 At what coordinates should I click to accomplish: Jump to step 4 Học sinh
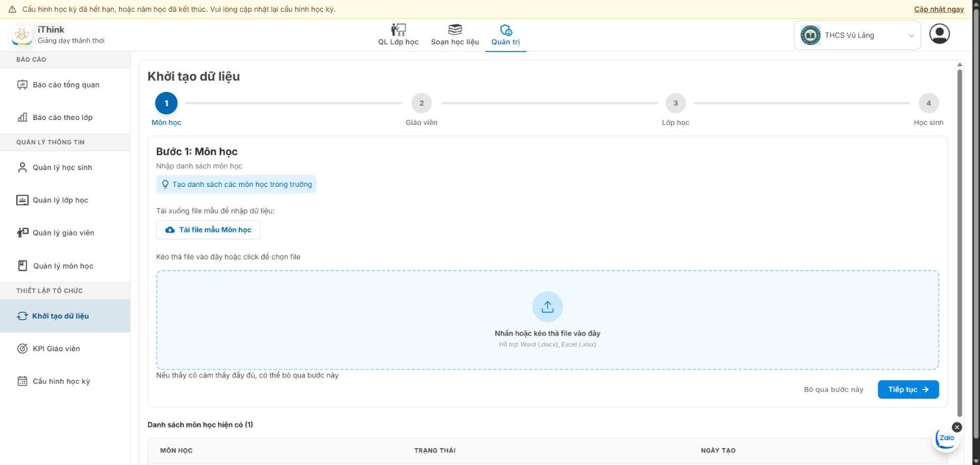point(928,103)
